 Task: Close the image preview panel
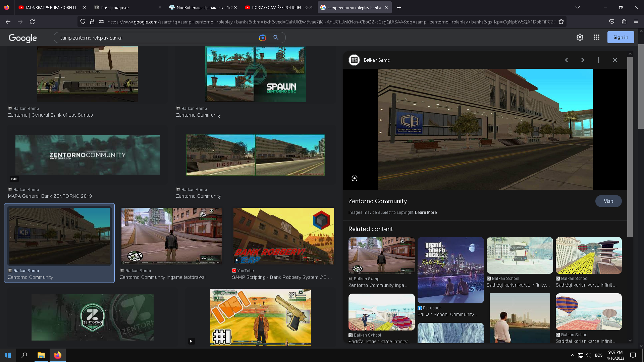[x=615, y=60]
